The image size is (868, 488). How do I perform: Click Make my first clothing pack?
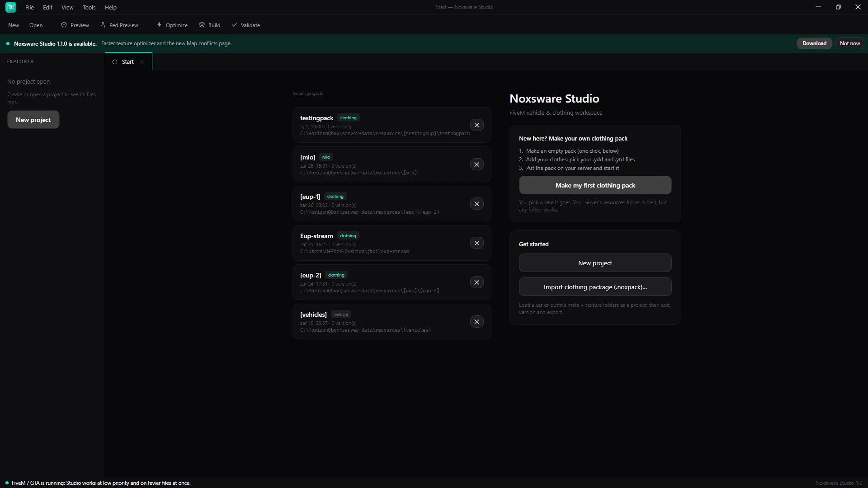(595, 185)
